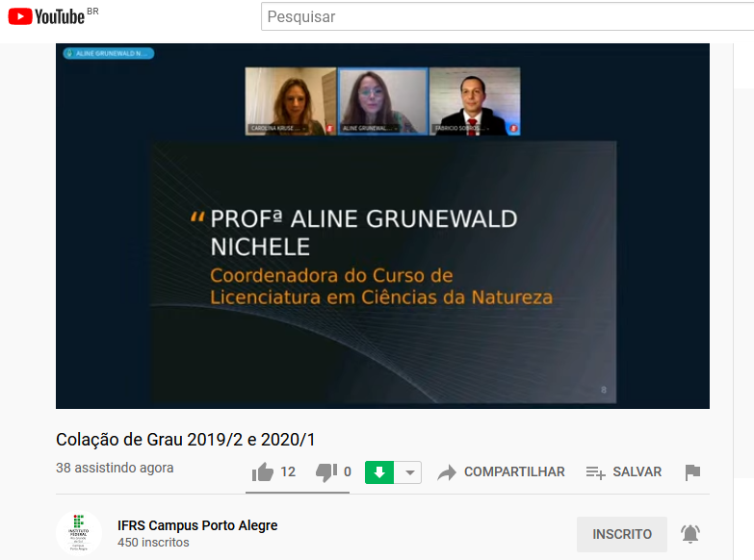Click Aline Grunewald's webcam thumbnail

(382, 100)
